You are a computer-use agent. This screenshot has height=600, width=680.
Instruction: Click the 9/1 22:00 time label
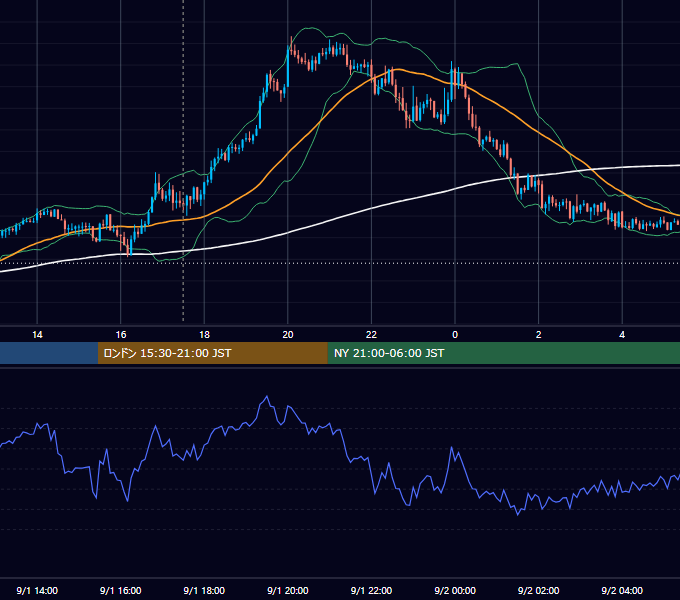371,590
